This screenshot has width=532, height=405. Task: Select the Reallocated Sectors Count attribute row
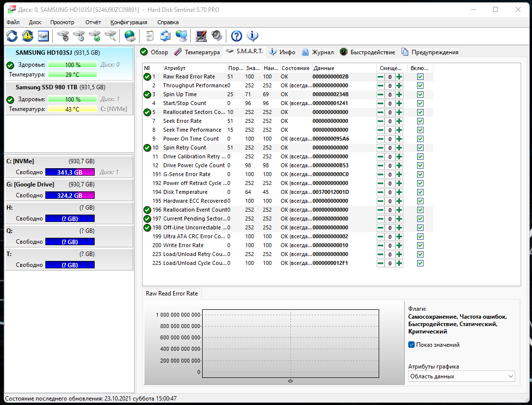click(194, 112)
